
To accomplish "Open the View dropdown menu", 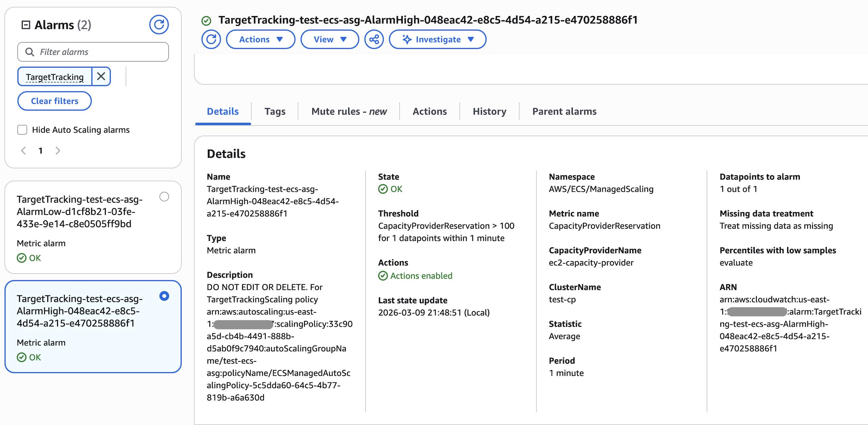I will click(x=330, y=39).
